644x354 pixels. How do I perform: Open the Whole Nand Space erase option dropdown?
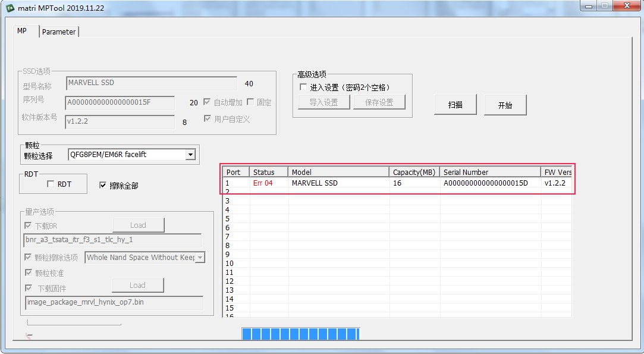(200, 258)
